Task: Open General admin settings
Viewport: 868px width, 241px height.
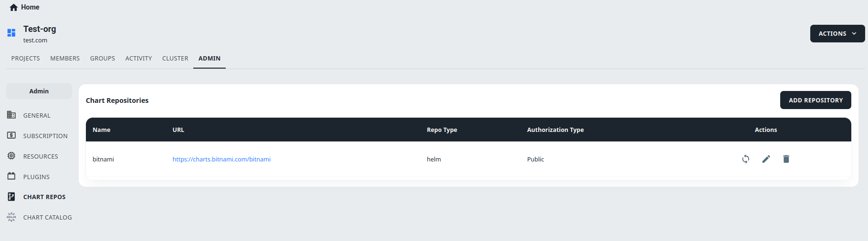Action: 37,116
